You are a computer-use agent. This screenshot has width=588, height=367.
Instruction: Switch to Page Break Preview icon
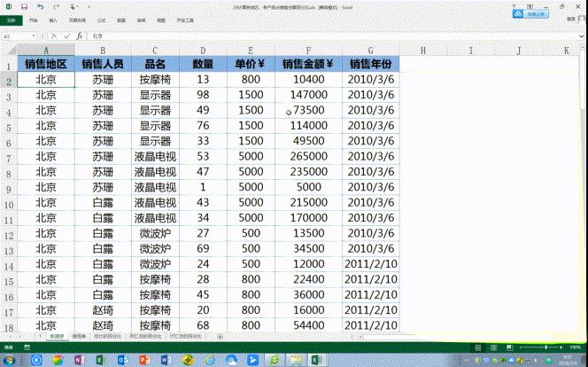coord(509,347)
